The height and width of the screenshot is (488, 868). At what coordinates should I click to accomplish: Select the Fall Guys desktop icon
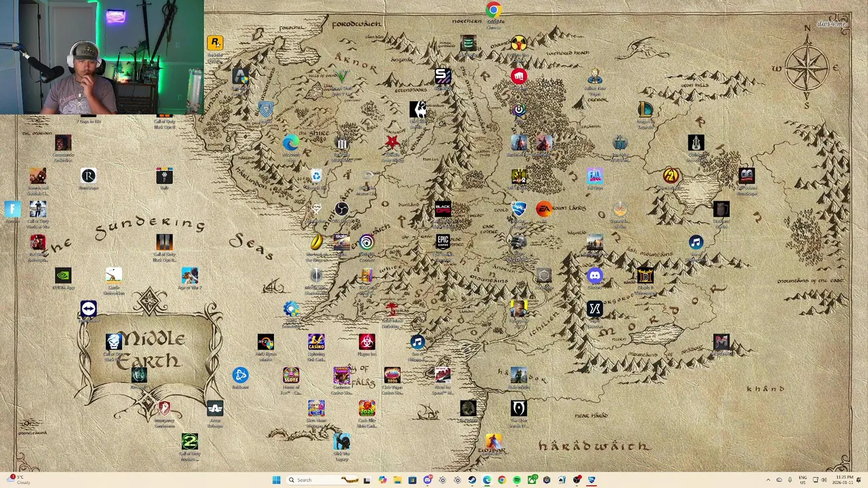tap(595, 176)
